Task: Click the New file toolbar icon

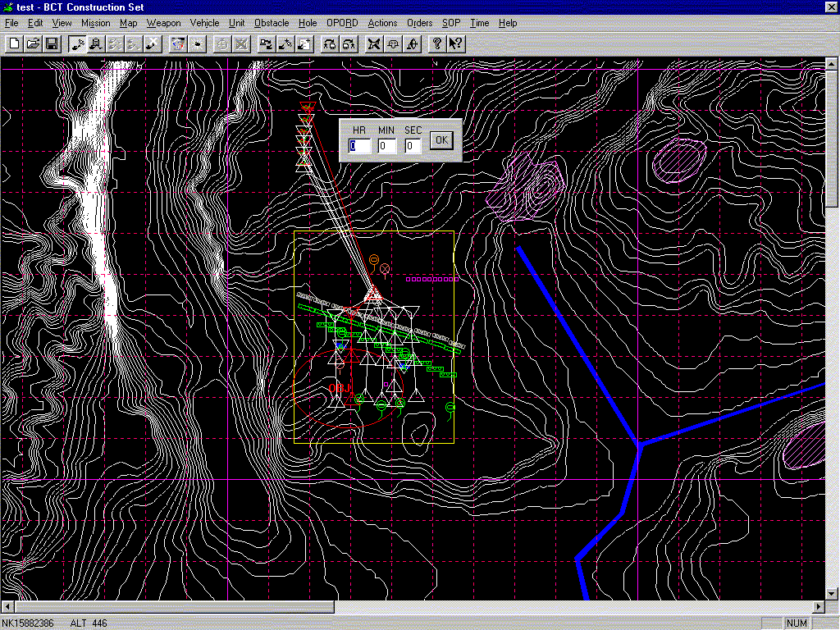Action: (14, 43)
